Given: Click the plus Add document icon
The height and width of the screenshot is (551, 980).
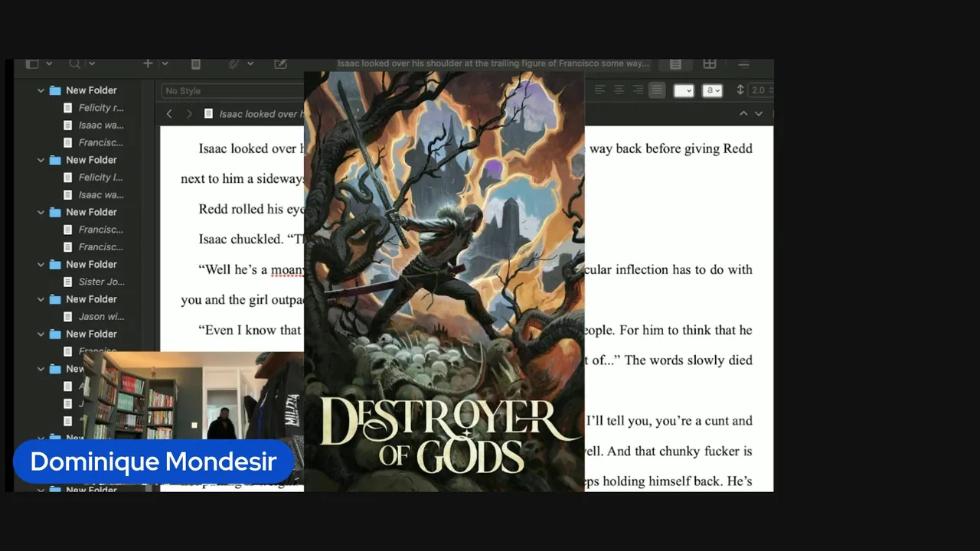Looking at the screenshot, I should pos(148,64).
